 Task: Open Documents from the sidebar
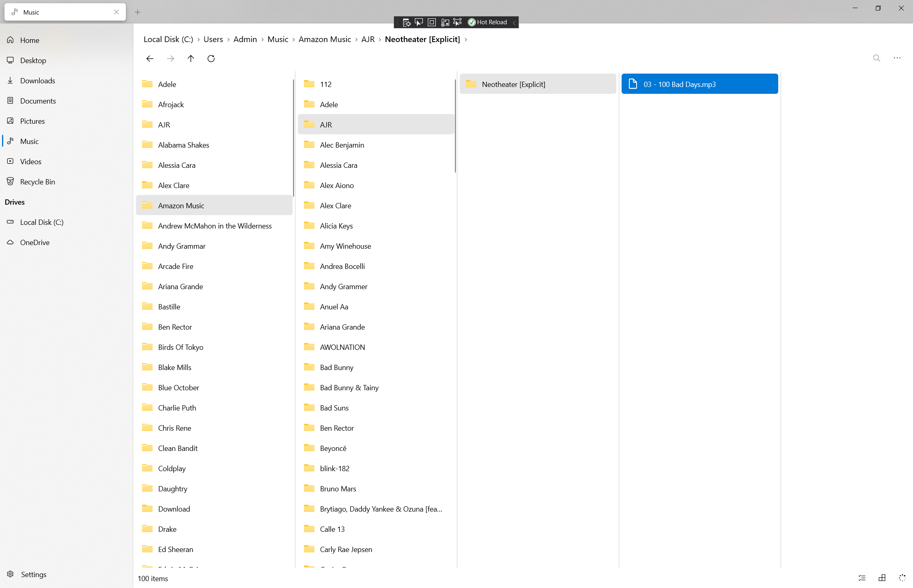click(67, 101)
